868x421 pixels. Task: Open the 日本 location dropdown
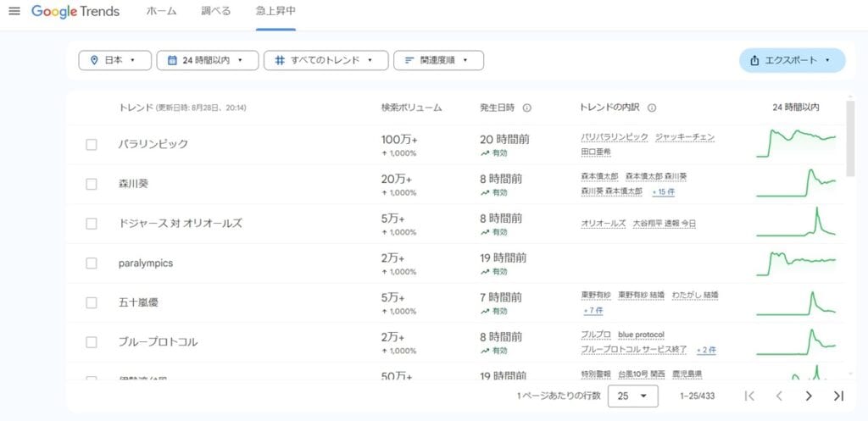click(x=115, y=60)
